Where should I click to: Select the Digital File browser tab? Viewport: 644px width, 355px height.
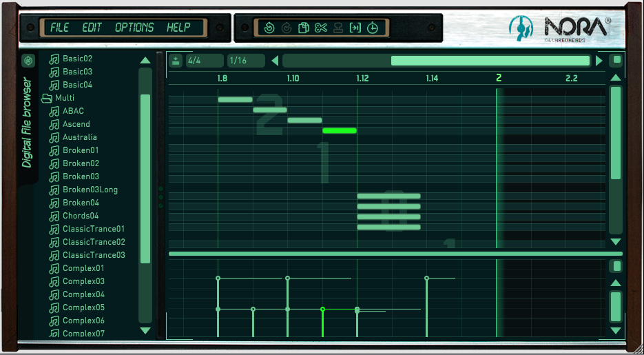27,123
